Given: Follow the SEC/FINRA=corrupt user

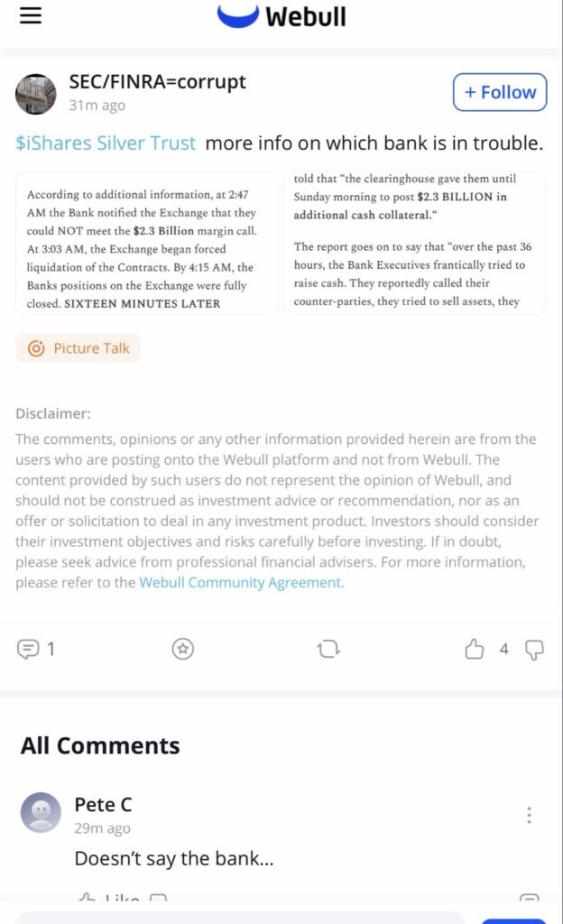Looking at the screenshot, I should coord(500,92).
